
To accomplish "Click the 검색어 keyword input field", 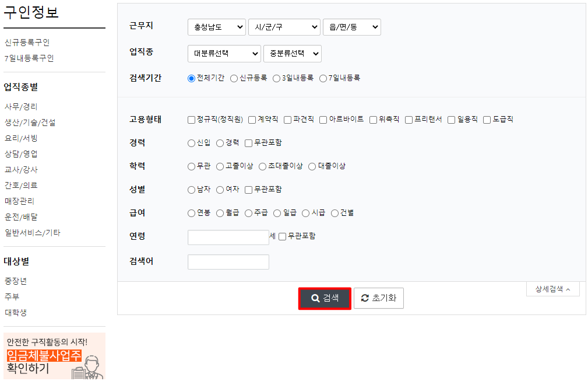I will [x=228, y=261].
